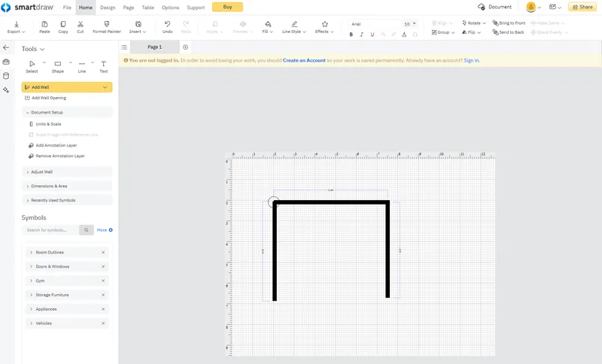Image resolution: width=602 pixels, height=364 pixels.
Task: Open the Options menu
Action: coord(171,8)
